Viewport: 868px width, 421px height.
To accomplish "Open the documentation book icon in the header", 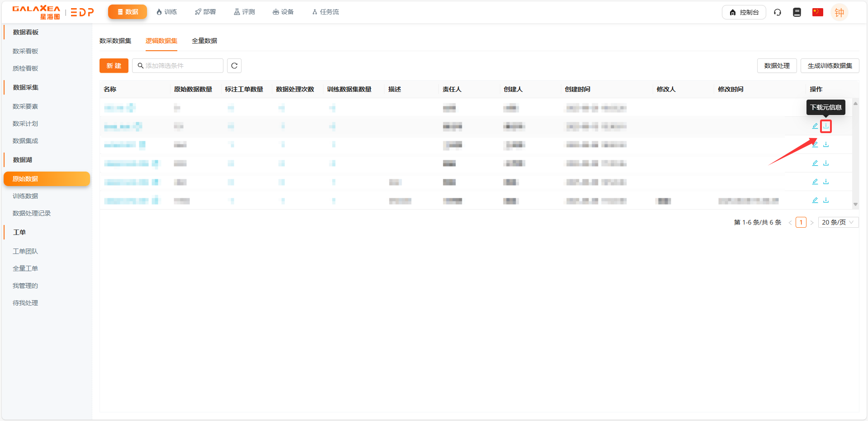I will click(797, 12).
